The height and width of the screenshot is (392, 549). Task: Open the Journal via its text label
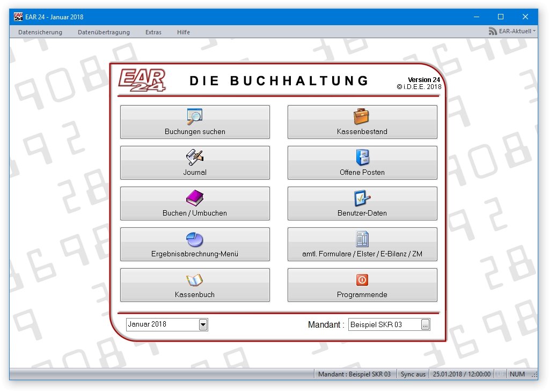(x=195, y=172)
